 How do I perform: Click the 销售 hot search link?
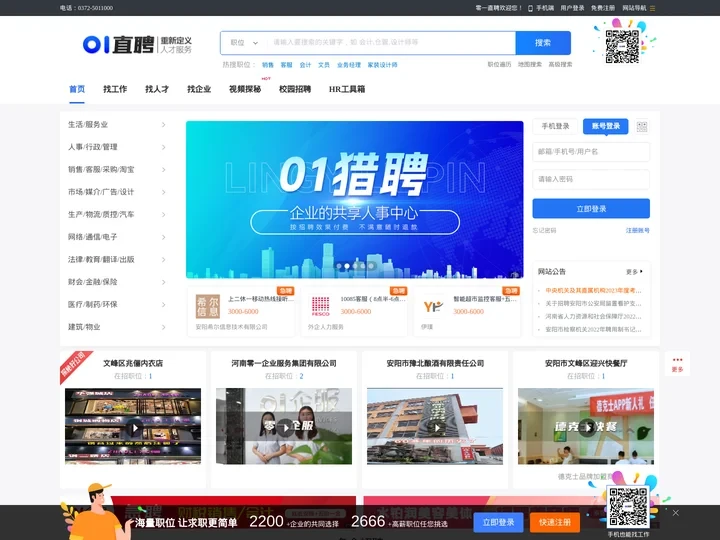click(268, 65)
